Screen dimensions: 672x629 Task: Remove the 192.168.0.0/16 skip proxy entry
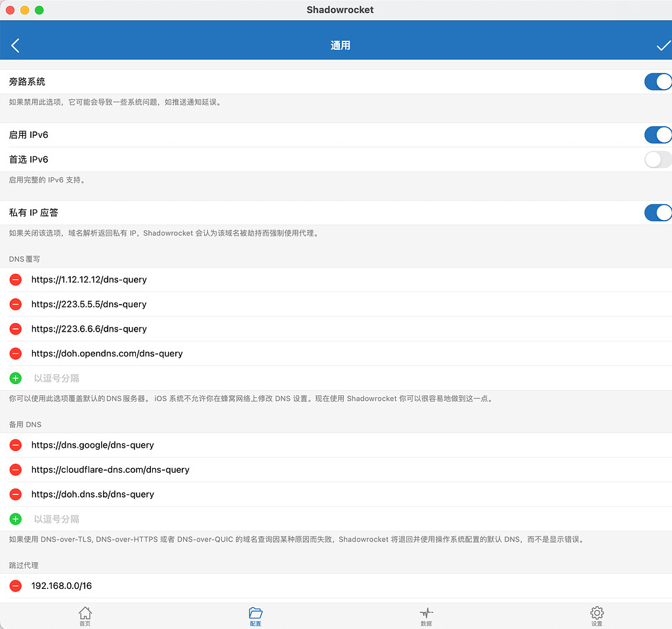(16, 586)
